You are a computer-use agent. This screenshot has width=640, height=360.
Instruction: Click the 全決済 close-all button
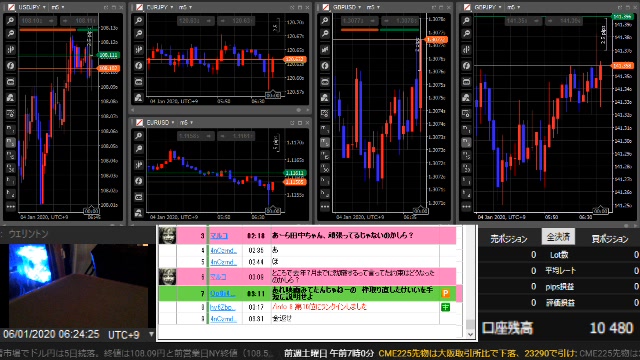click(558, 237)
